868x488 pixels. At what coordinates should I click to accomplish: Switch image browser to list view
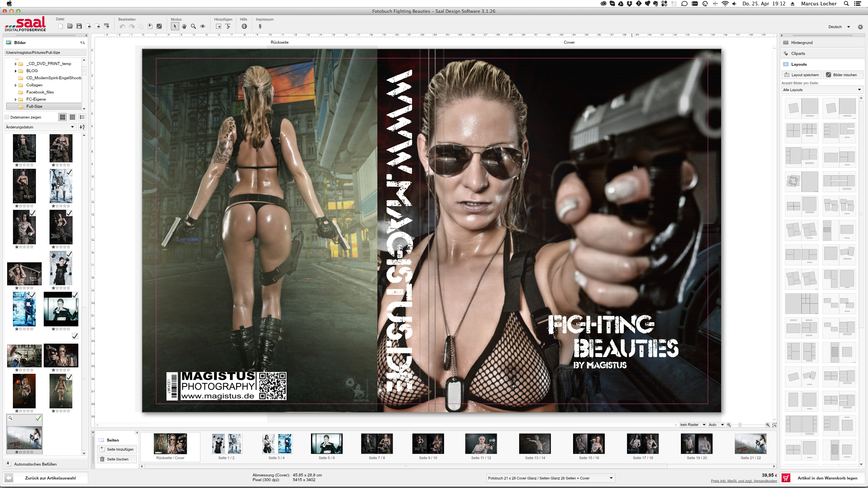click(82, 117)
